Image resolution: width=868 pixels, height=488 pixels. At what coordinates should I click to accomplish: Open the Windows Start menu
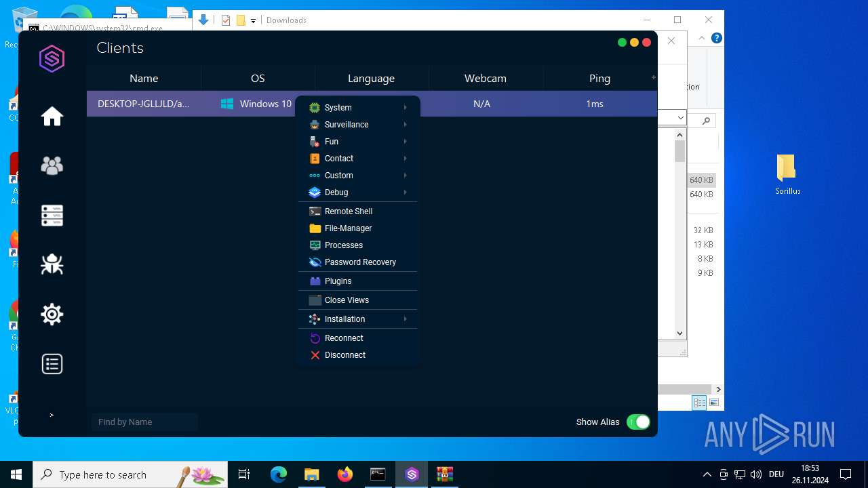tap(16, 474)
